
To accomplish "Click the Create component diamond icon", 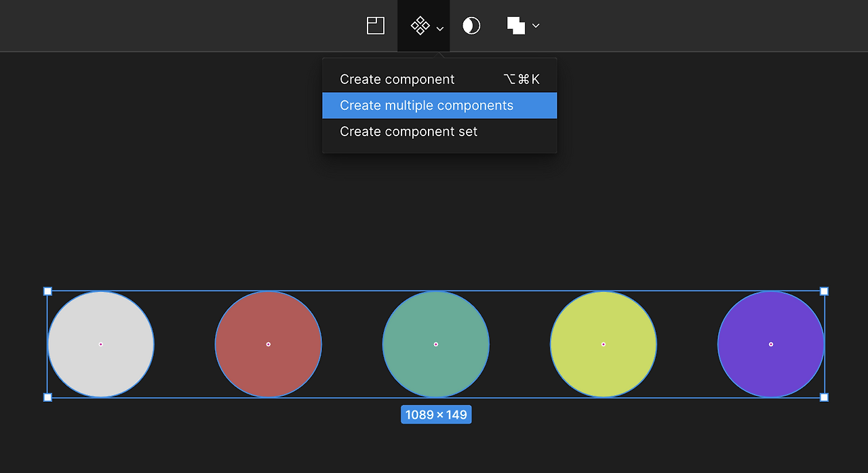I will 420,26.
